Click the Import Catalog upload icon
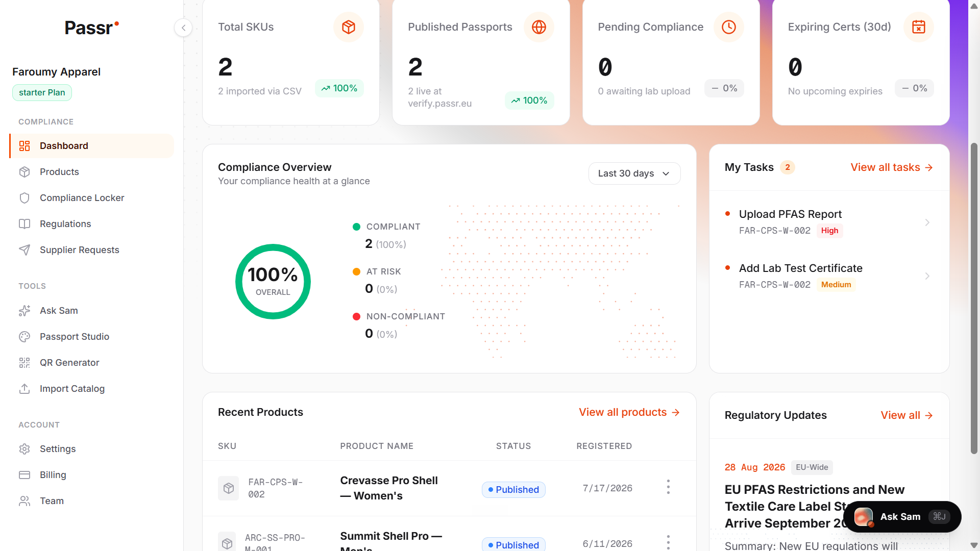This screenshot has height=551, width=980. (24, 389)
